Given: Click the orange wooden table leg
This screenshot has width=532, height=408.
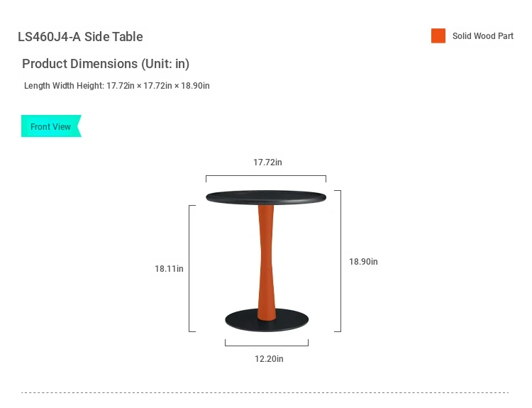Looking at the screenshot, I should coord(266,262).
